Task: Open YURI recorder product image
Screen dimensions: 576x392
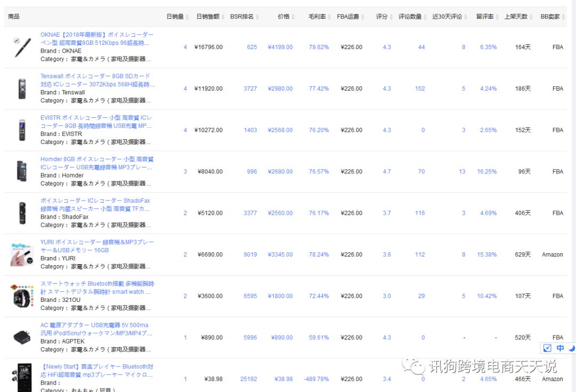Action: click(x=22, y=254)
